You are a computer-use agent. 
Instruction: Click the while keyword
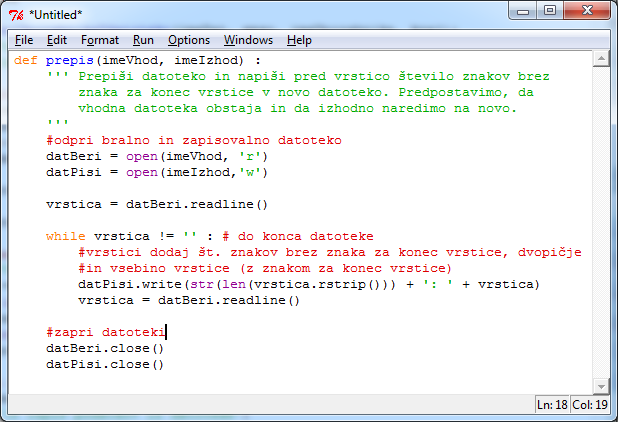point(65,236)
